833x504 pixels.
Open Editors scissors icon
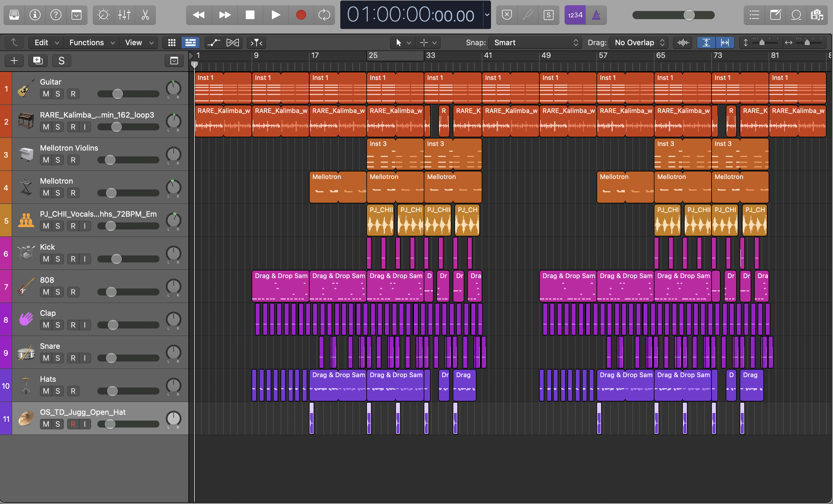145,15
